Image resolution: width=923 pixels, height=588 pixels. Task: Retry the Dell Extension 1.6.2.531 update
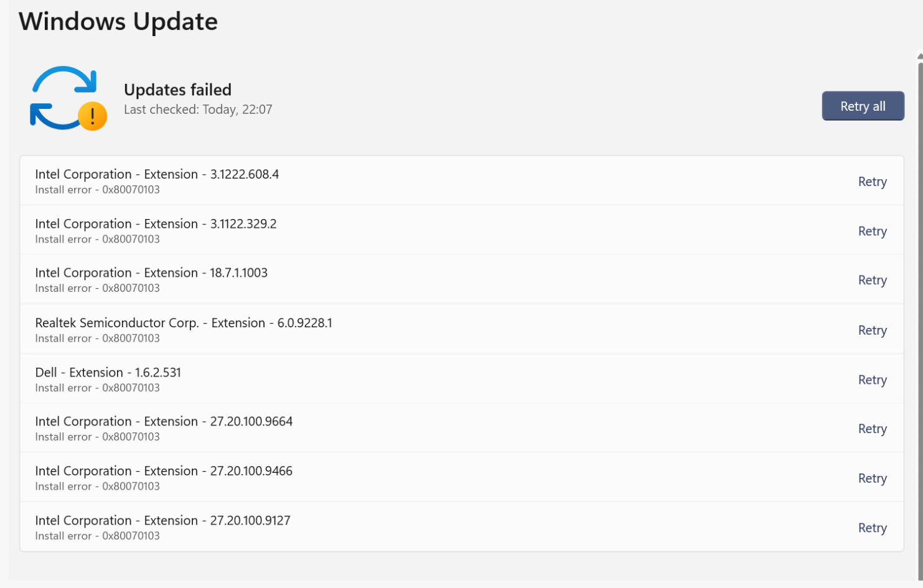tap(872, 380)
